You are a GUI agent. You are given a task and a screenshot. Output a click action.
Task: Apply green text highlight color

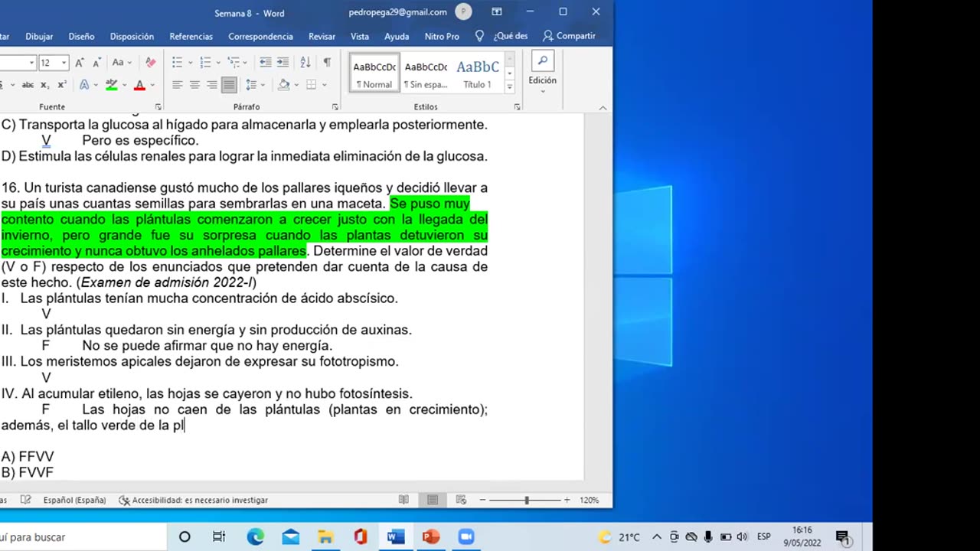point(112,85)
